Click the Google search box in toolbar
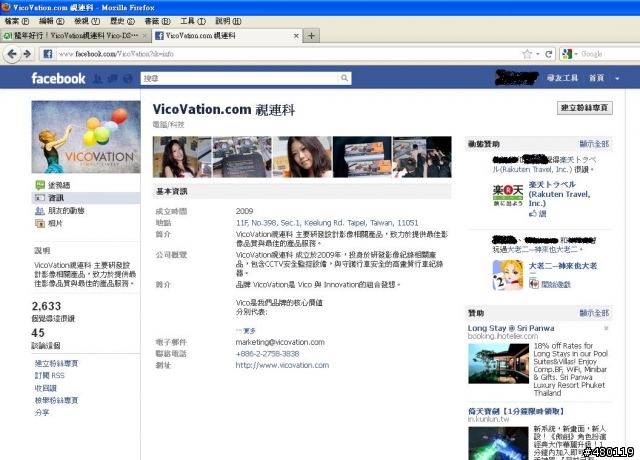 pyautogui.click(x=610, y=54)
